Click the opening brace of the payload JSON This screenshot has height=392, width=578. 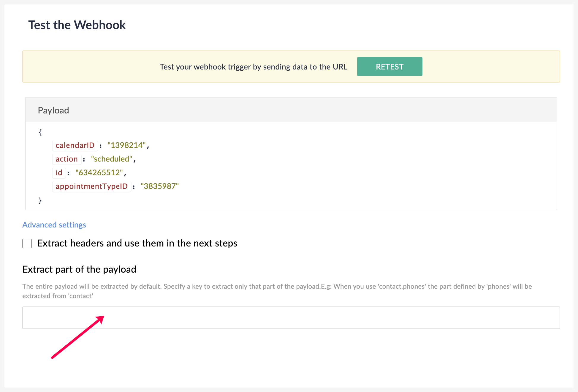(x=39, y=132)
